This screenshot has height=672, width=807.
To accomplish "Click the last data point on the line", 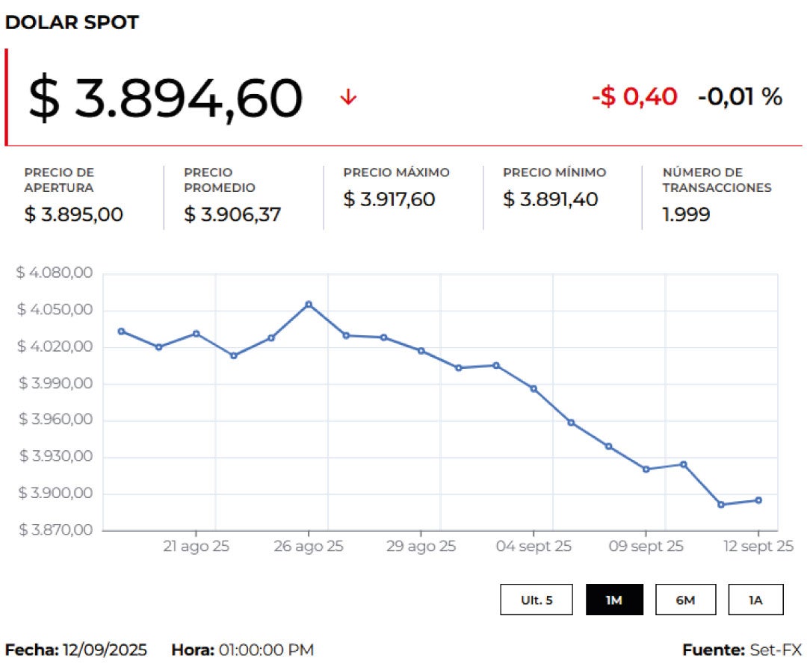I will point(758,500).
